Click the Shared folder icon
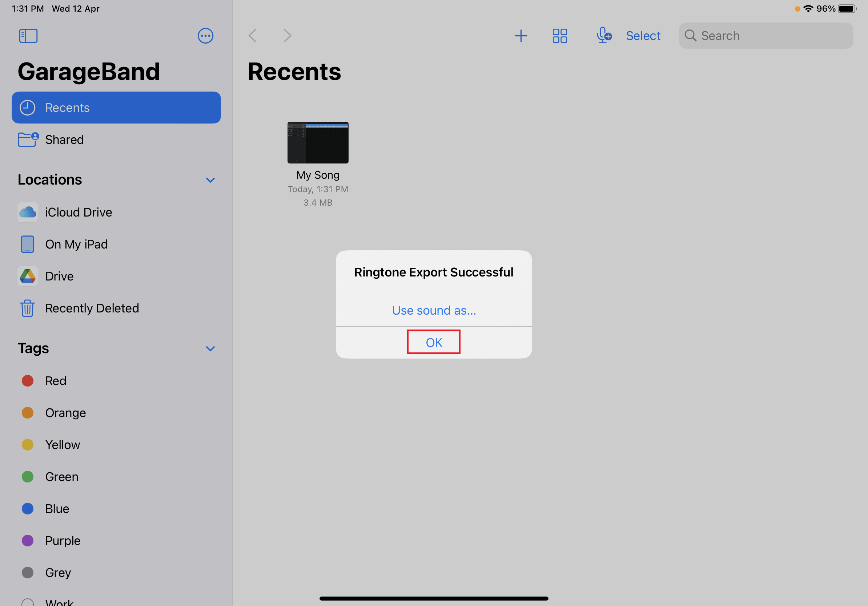The width and height of the screenshot is (868, 606). (x=28, y=140)
